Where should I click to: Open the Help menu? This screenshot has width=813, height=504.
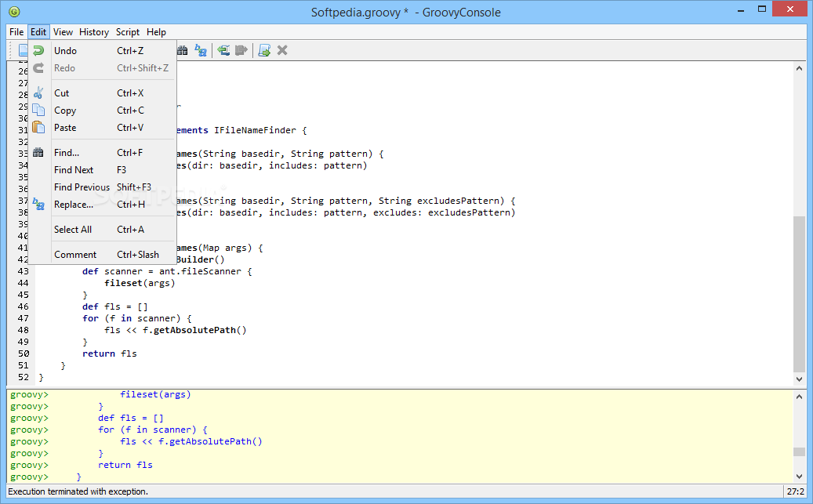156,32
